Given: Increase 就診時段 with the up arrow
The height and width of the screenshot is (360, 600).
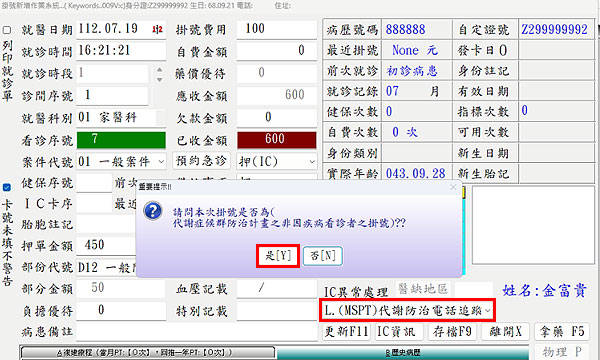Looking at the screenshot, I should point(160,69).
